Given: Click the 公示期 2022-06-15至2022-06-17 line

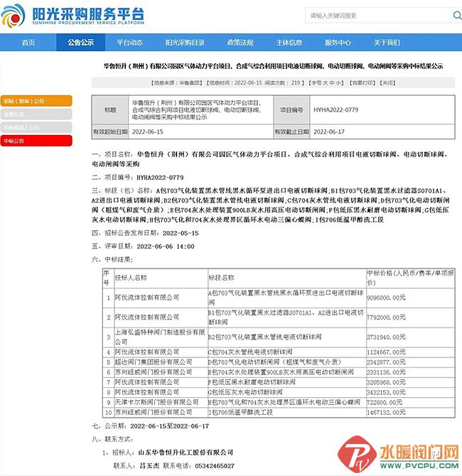Looking at the screenshot, I should pyautogui.click(x=151, y=426).
